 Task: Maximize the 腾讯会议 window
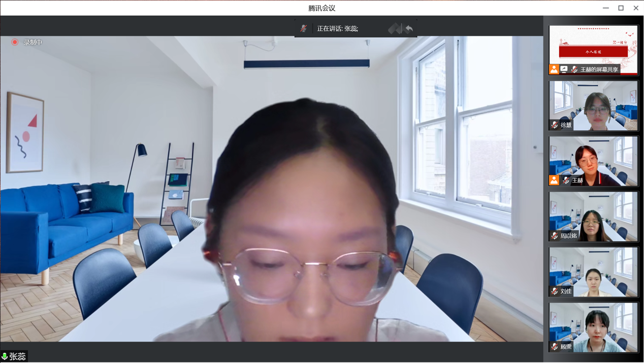(621, 8)
